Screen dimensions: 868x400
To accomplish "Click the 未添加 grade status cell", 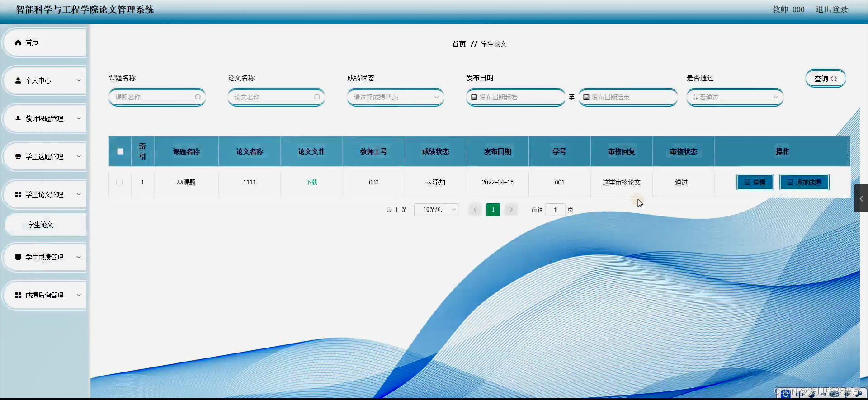I will [435, 182].
